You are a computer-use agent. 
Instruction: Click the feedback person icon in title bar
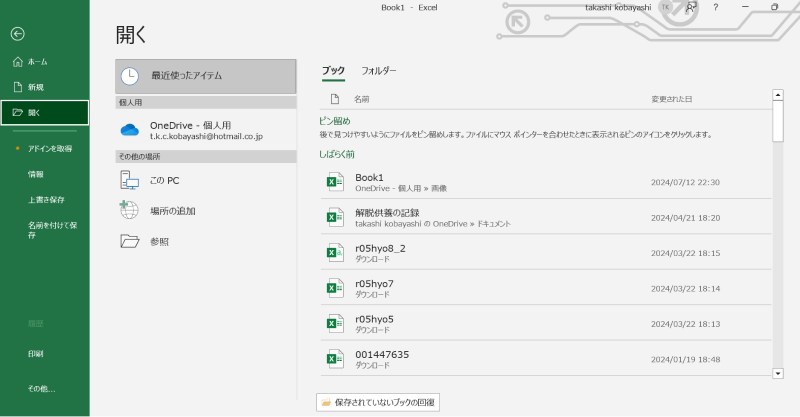click(x=691, y=7)
